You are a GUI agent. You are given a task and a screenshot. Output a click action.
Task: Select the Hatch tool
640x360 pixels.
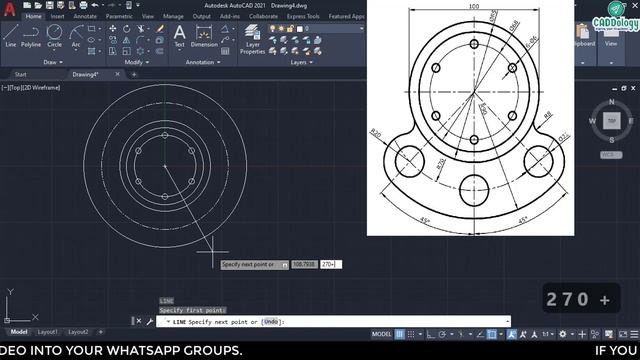91,51
